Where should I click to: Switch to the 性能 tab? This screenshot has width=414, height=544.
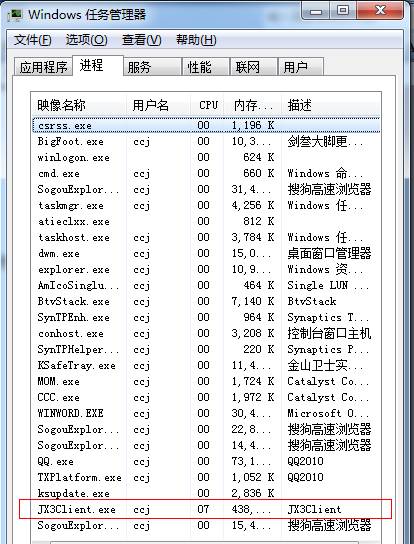pyautogui.click(x=205, y=67)
